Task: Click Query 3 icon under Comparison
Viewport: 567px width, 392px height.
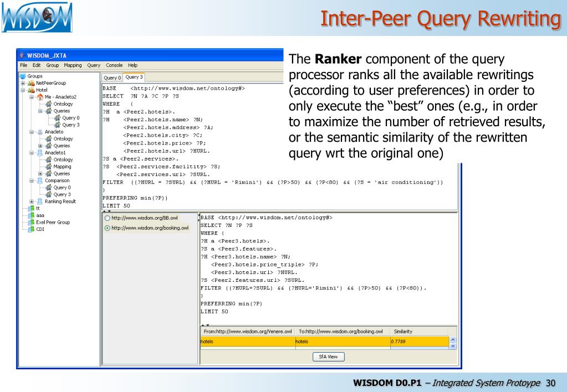Action: pos(49,194)
